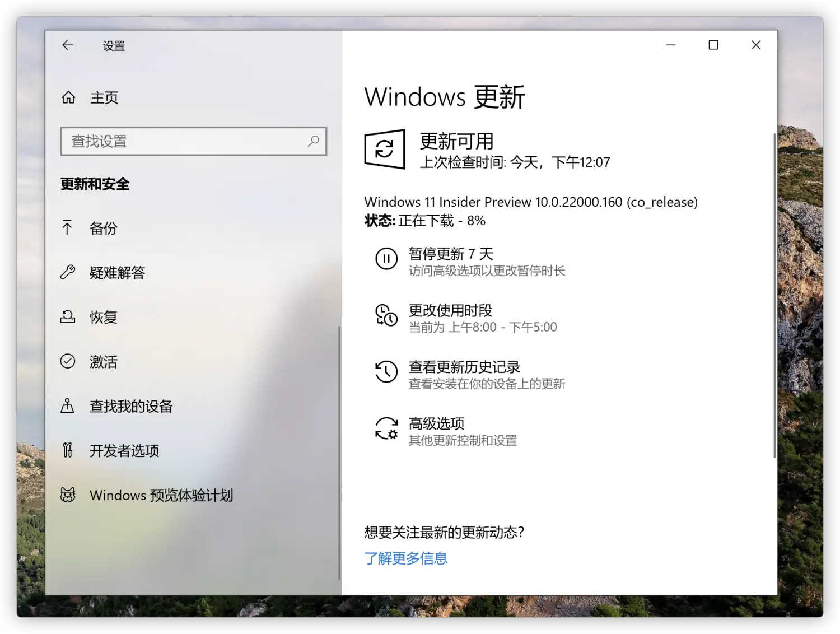The width and height of the screenshot is (840, 634).
Task: Go back with the arrow icon
Action: click(x=68, y=45)
